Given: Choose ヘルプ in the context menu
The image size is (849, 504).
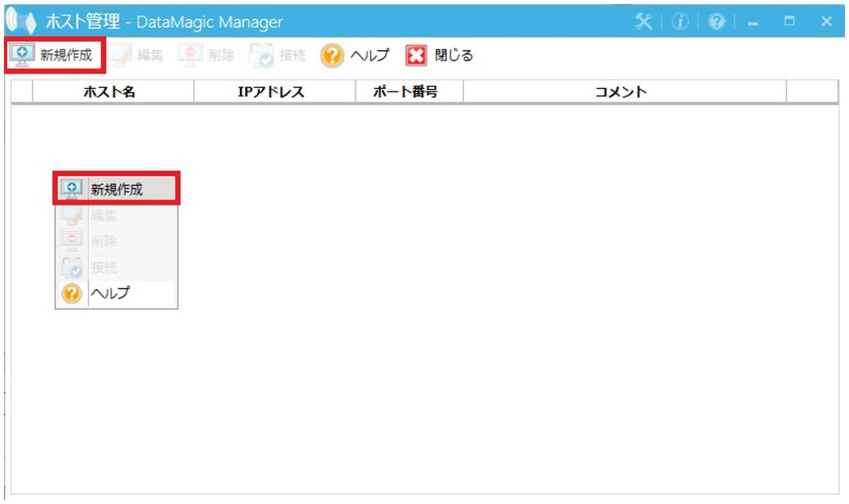Looking at the screenshot, I should 116,293.
